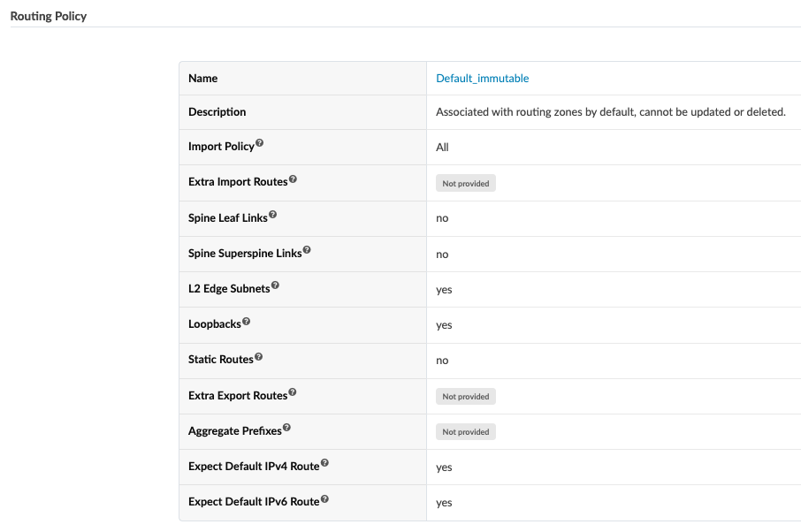Open the Default_immutable routing policy link

(x=482, y=78)
